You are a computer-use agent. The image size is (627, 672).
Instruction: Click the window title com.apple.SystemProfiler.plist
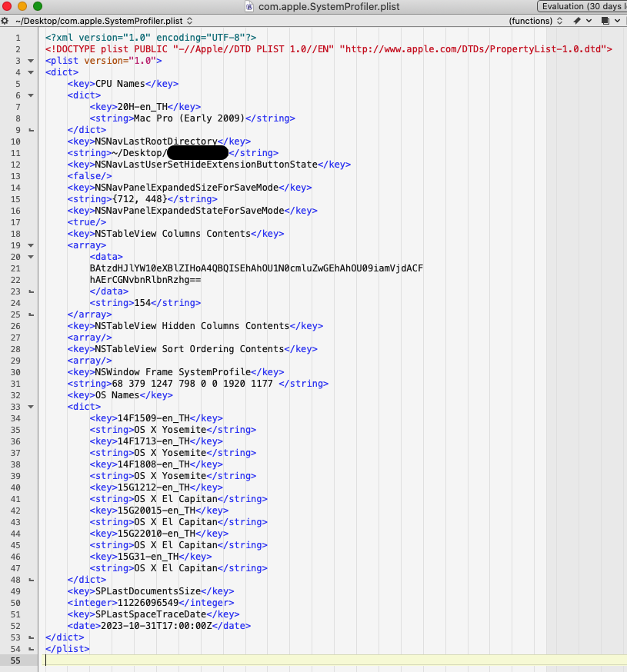coord(329,6)
